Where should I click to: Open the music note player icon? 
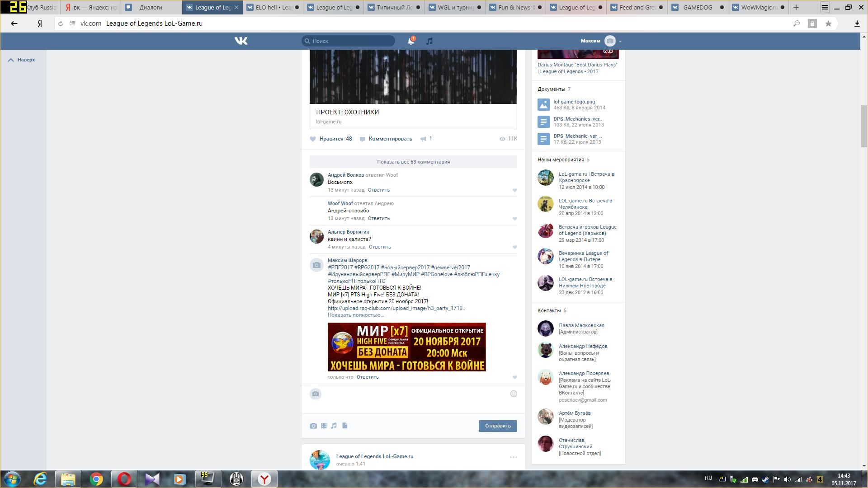coord(429,41)
